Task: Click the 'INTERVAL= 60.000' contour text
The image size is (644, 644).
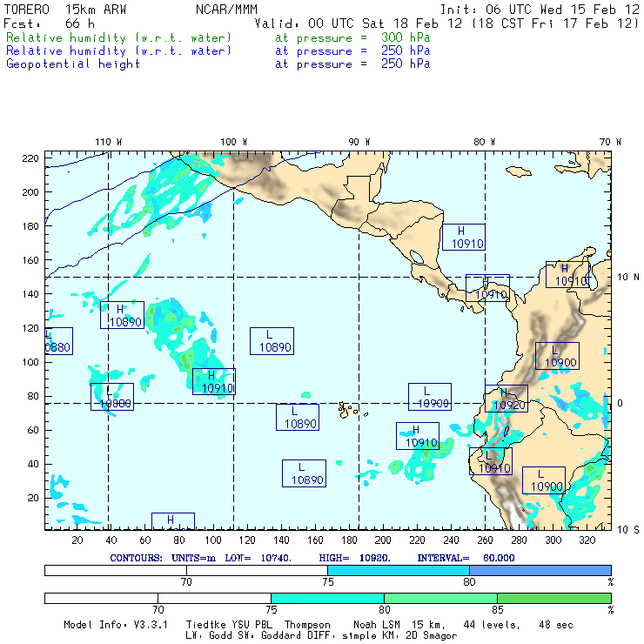Action: pyautogui.click(x=466, y=558)
